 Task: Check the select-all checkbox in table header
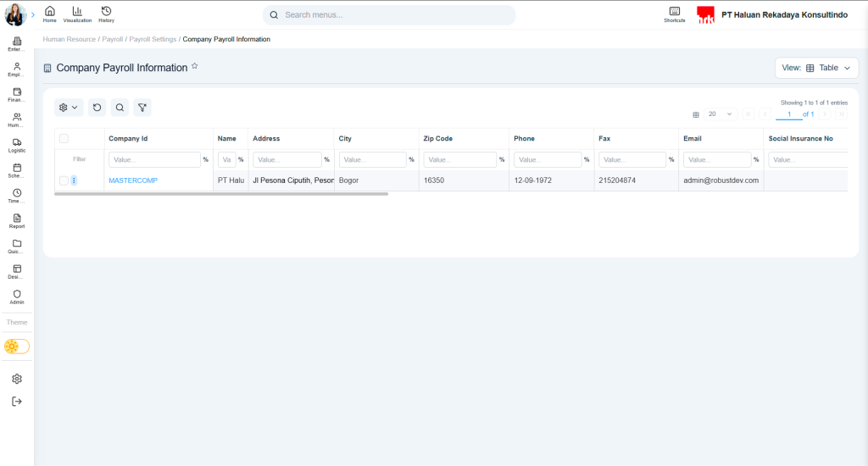coord(64,139)
